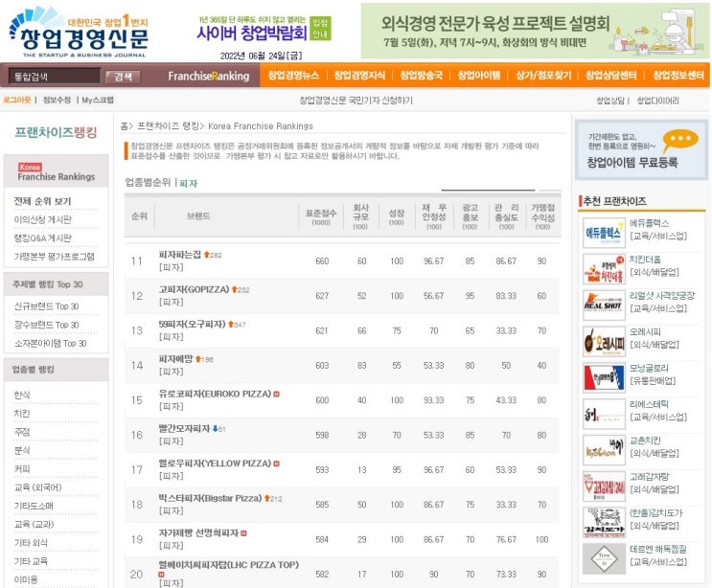Open 랭킹Q&A 게시판 in sidebar
712x588 pixels.
pos(42,238)
